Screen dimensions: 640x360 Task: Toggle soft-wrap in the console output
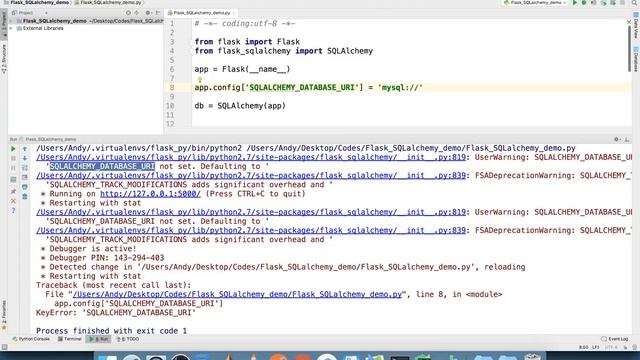point(25,168)
